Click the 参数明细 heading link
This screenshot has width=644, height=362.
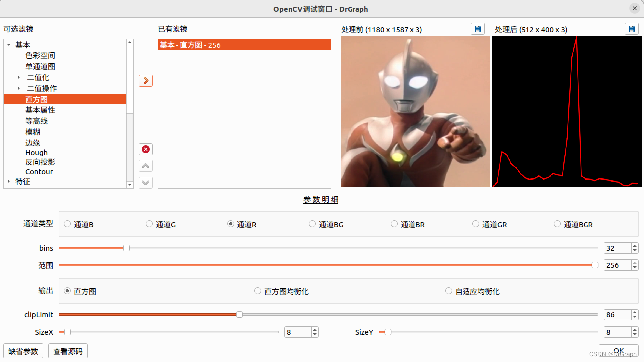[321, 199]
